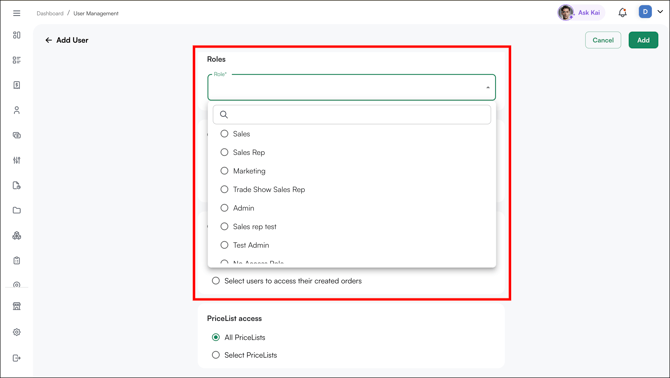Click the Role combo box field

[351, 88]
